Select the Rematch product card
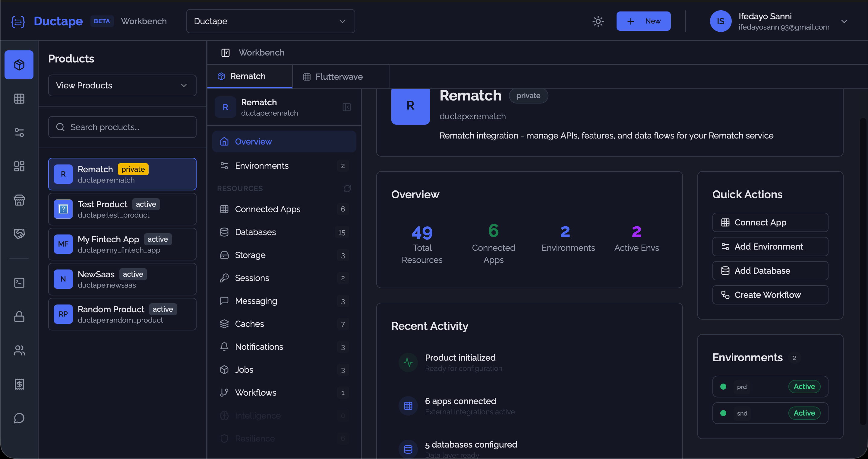Screen dimensions: 868x459 122,174
